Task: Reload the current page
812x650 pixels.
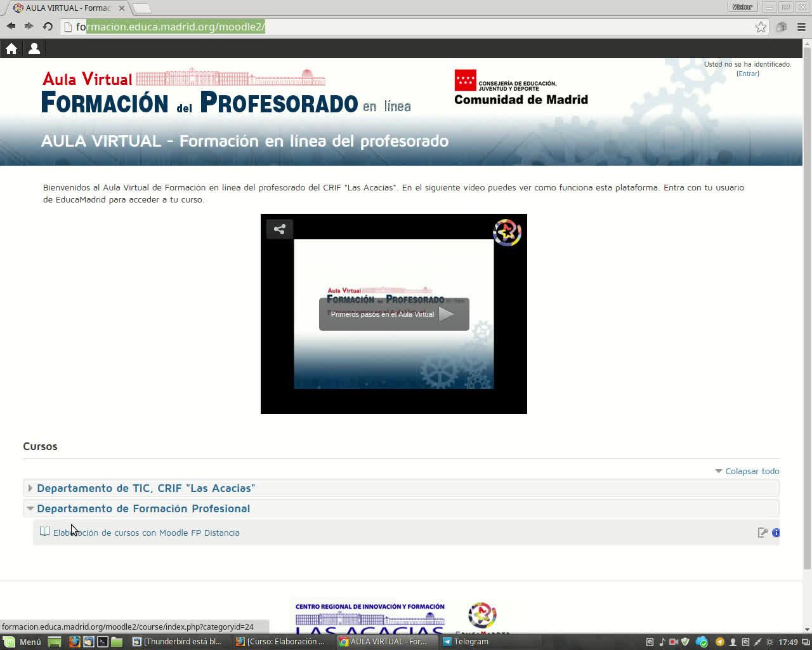Action: [48, 26]
